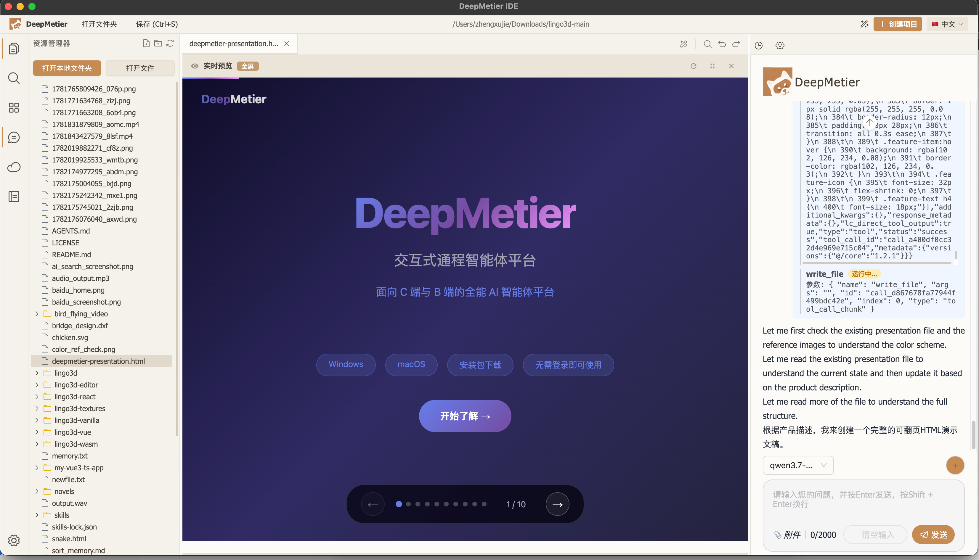Create a new folder in resource manager
The height and width of the screenshot is (560, 979).
pos(158,44)
